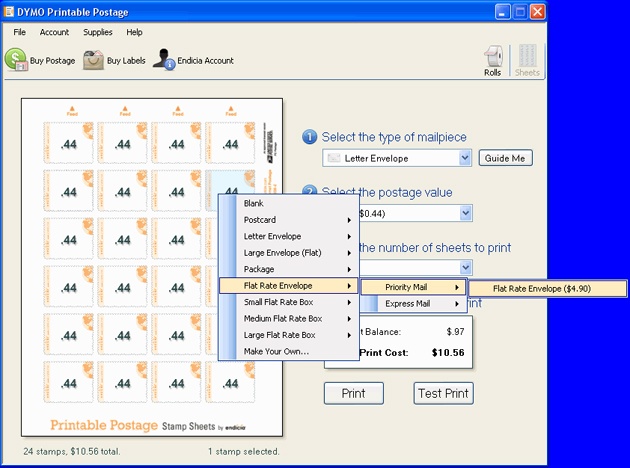
Task: Click Buy Postage toolbar label
Action: click(x=53, y=61)
